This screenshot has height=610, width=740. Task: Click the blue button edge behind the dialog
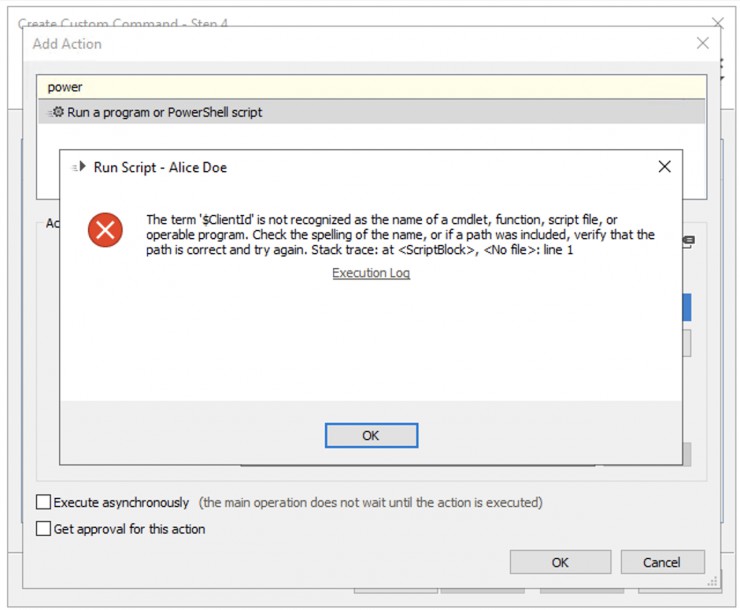687,307
